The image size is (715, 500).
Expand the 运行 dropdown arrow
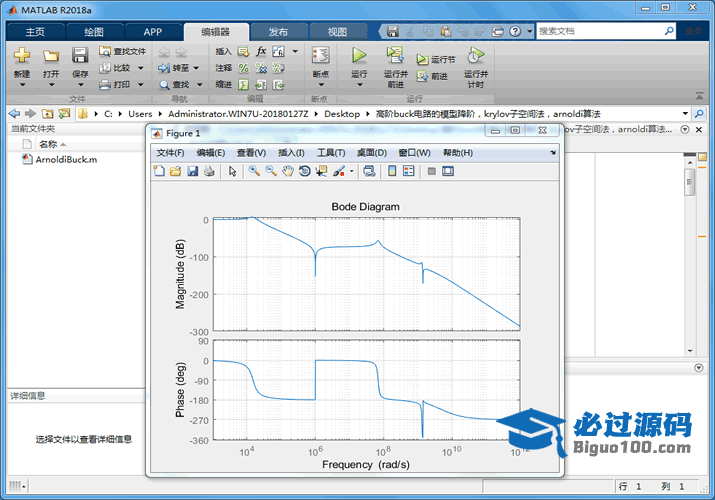pos(359,85)
